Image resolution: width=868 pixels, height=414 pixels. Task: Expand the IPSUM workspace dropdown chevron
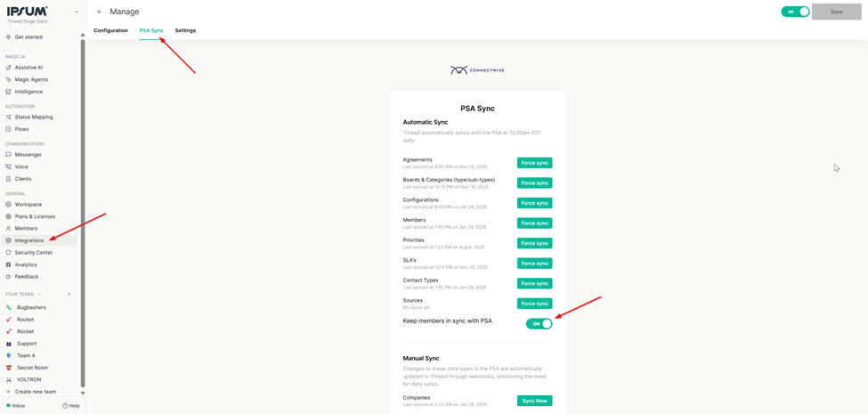click(77, 12)
